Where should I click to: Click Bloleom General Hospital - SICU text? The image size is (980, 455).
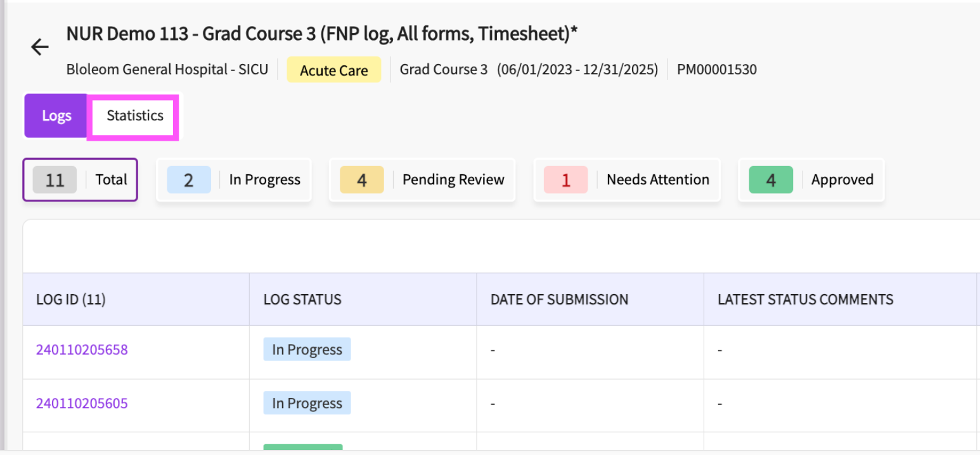pos(167,70)
